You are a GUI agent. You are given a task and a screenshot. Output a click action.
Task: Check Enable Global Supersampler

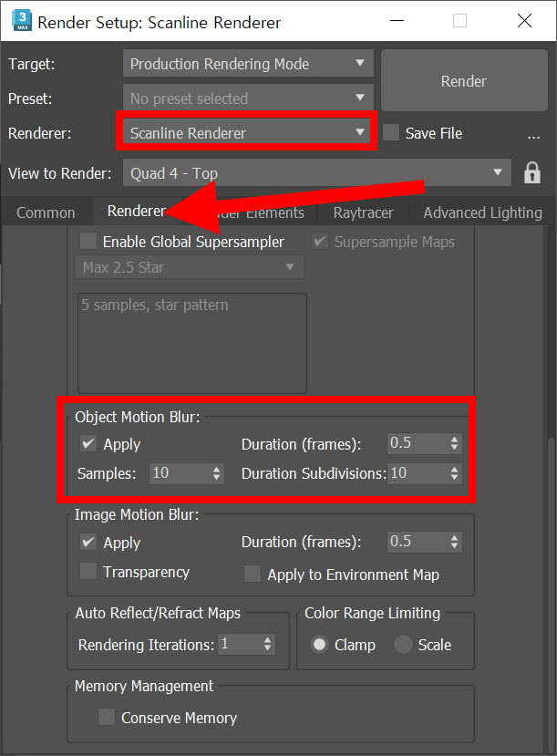coord(88,241)
